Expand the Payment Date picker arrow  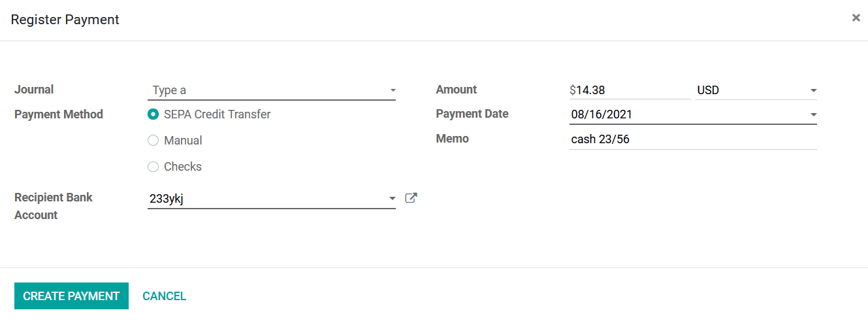(813, 115)
